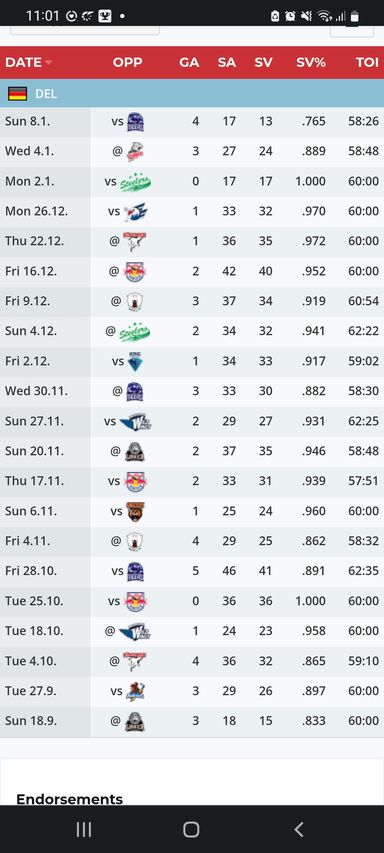384x853 pixels.
Task: Sort table by SV% column header
Action: tap(311, 63)
